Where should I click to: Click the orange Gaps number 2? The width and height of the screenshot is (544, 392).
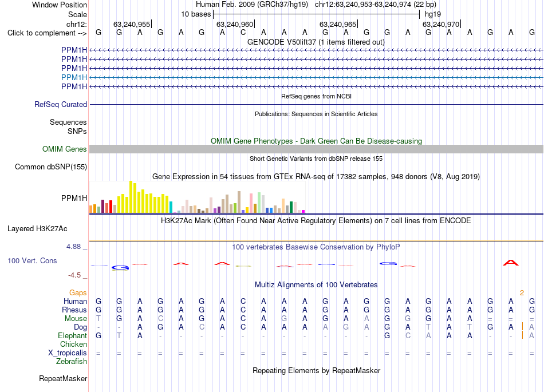522,293
